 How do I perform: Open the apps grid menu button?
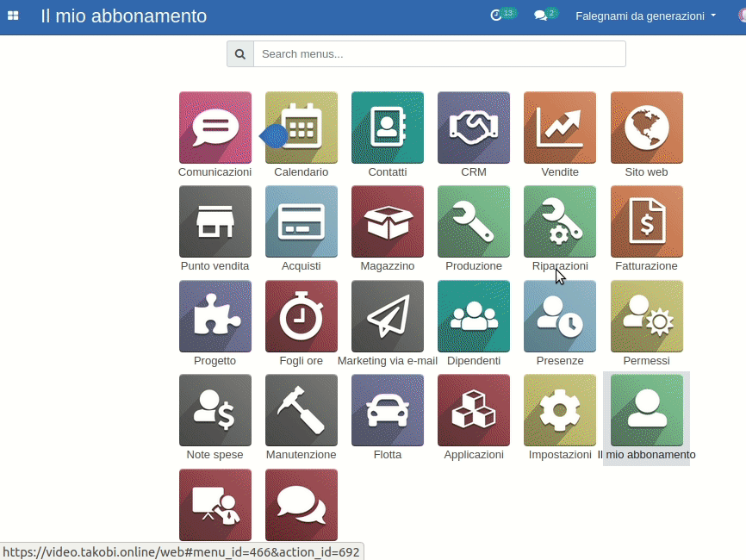(x=13, y=16)
